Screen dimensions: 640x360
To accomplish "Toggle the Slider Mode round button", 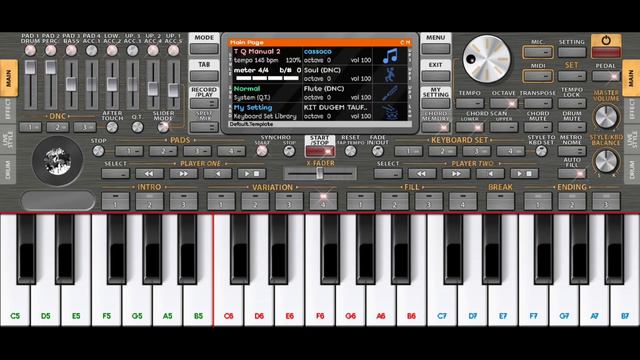I will [163, 127].
